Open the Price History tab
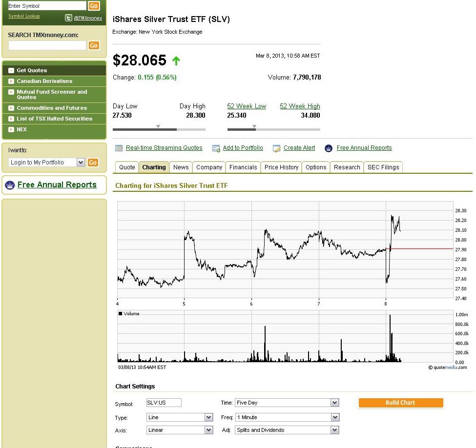 281,167
